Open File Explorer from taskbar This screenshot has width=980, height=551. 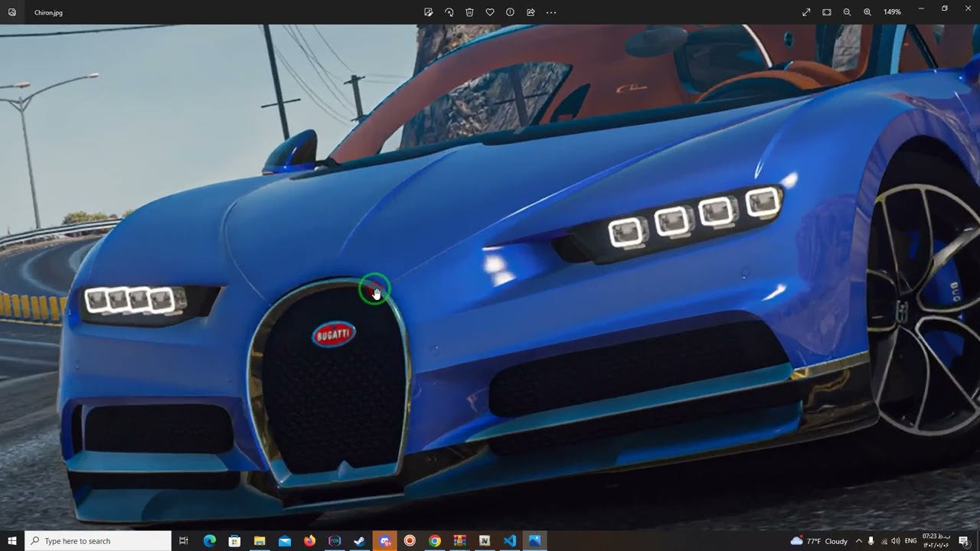260,541
